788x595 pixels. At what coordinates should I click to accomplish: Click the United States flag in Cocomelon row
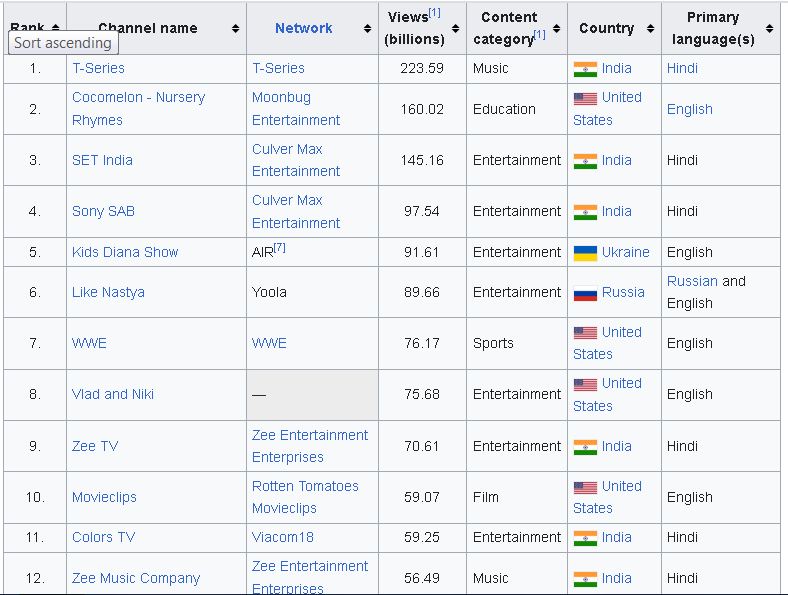pos(585,98)
